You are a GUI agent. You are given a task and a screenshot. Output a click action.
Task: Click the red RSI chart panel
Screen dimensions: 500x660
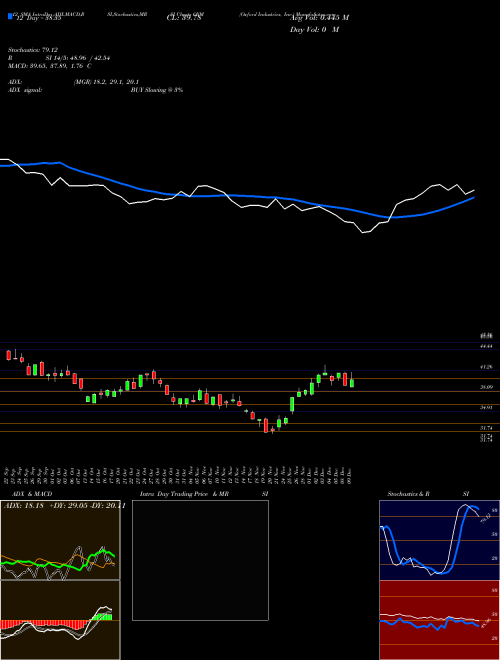(x=439, y=620)
